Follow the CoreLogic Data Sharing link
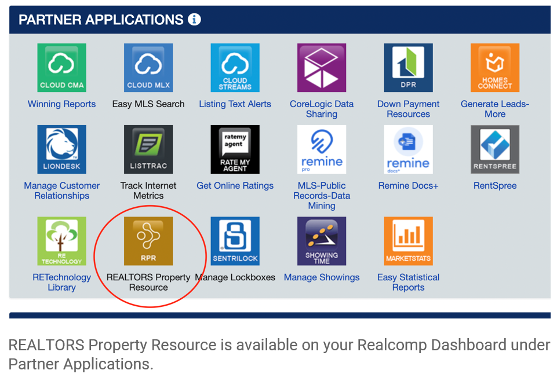This screenshot has width=557, height=392. pyautogui.click(x=322, y=109)
